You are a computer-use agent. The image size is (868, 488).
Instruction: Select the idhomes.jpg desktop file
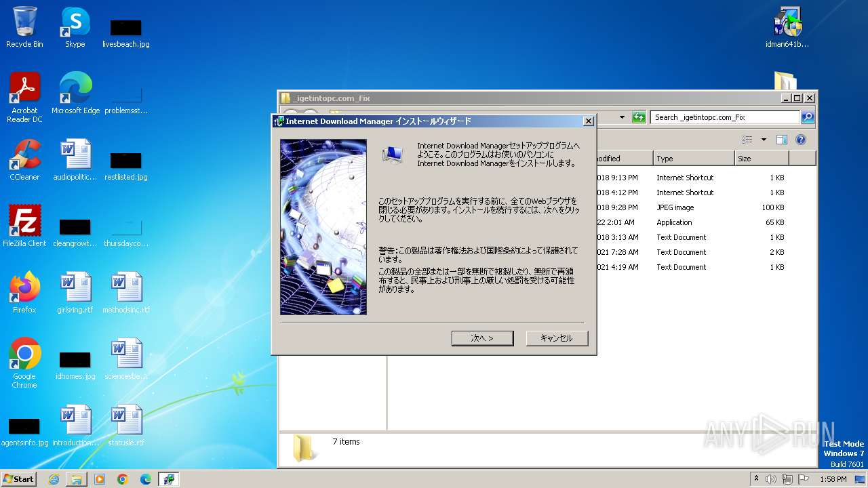75,365
